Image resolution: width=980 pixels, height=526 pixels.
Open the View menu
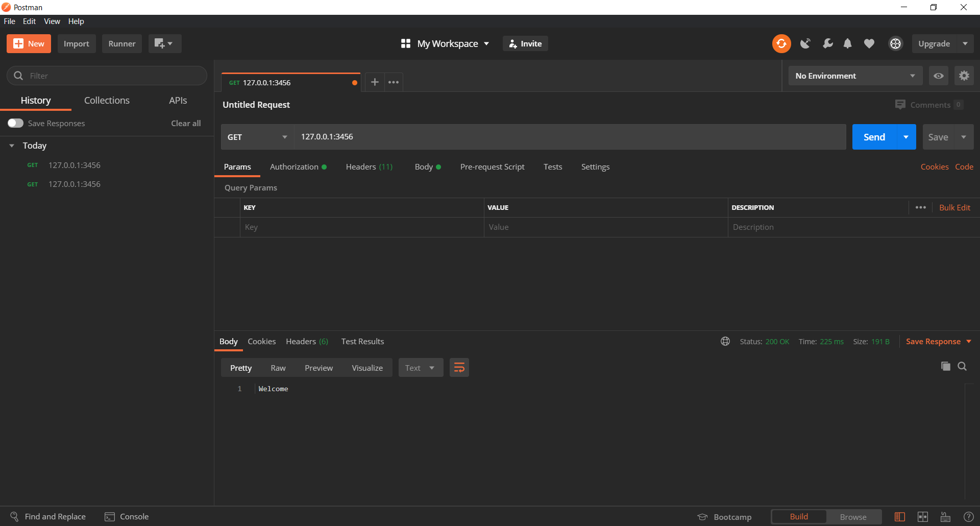52,21
